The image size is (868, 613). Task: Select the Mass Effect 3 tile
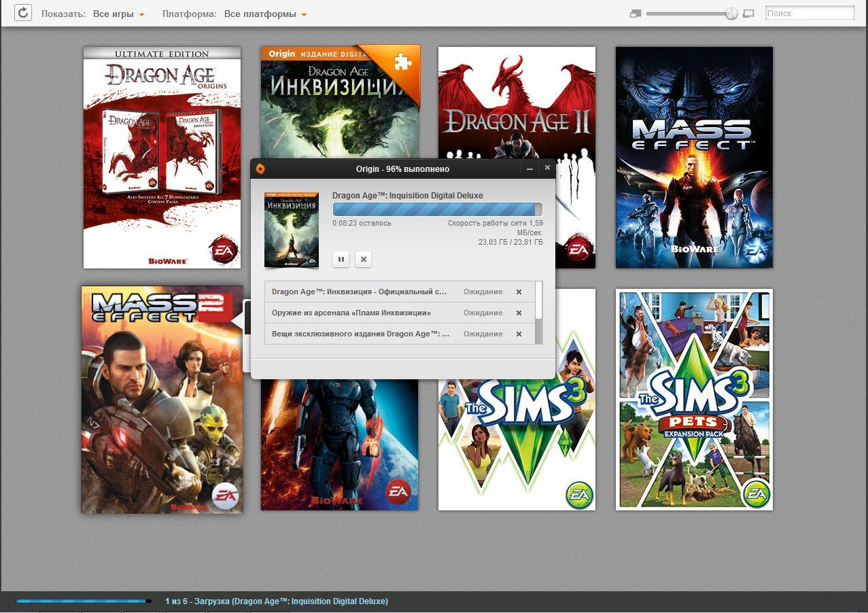tap(339, 444)
